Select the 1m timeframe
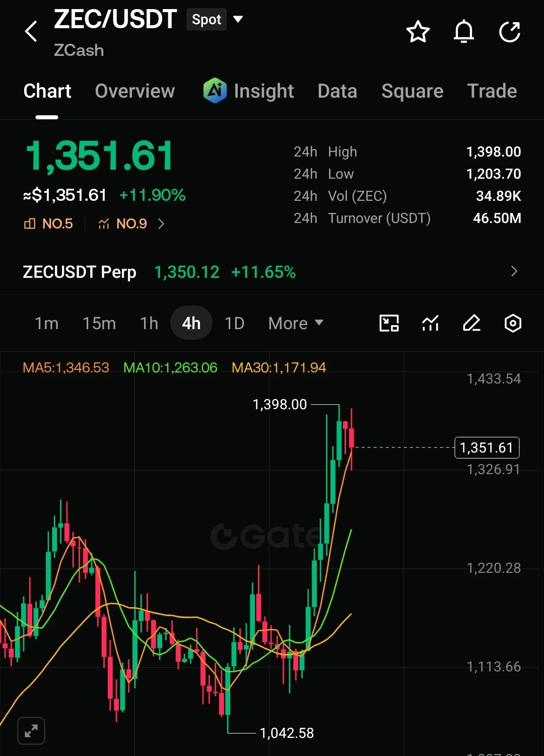The height and width of the screenshot is (756, 544). click(46, 323)
